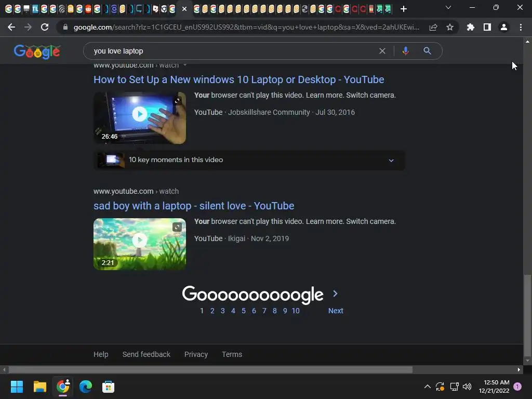The height and width of the screenshot is (399, 532).
Task: Open the Chrome profile menu
Action: coord(504,27)
